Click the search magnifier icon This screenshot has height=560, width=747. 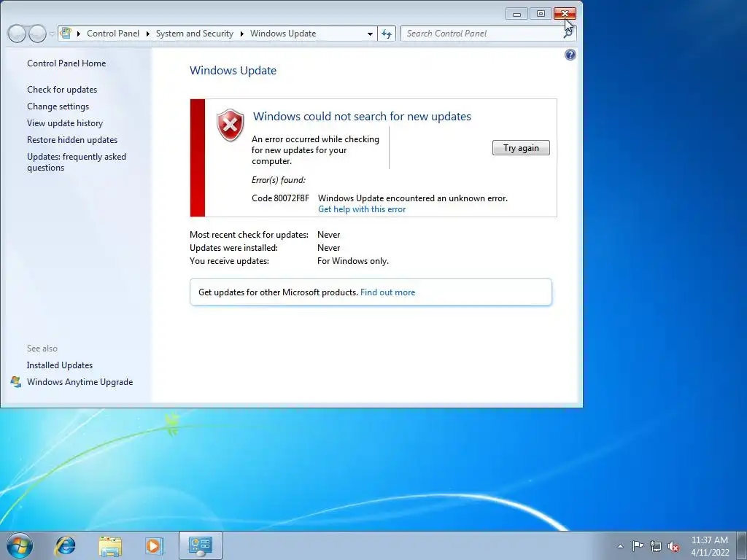[x=568, y=34]
